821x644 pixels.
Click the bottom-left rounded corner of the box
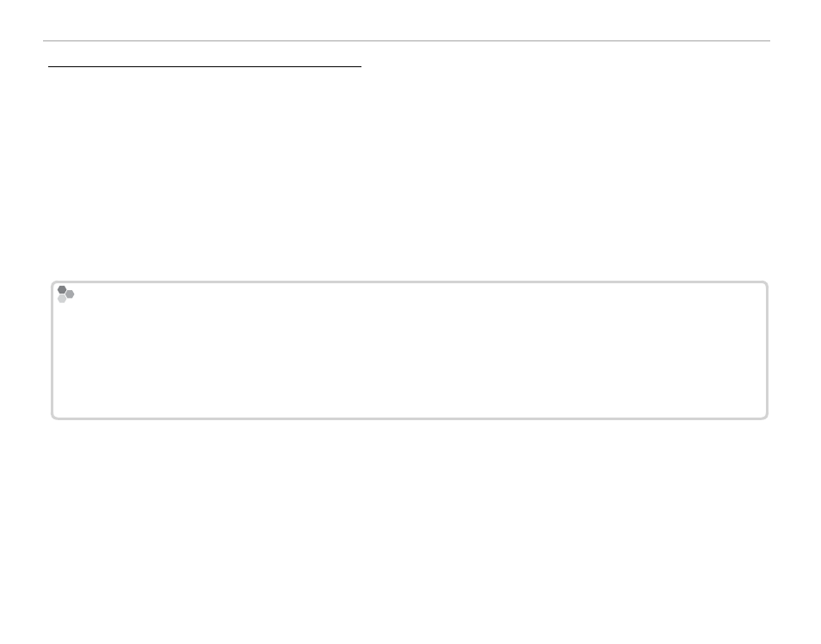tap(53, 417)
